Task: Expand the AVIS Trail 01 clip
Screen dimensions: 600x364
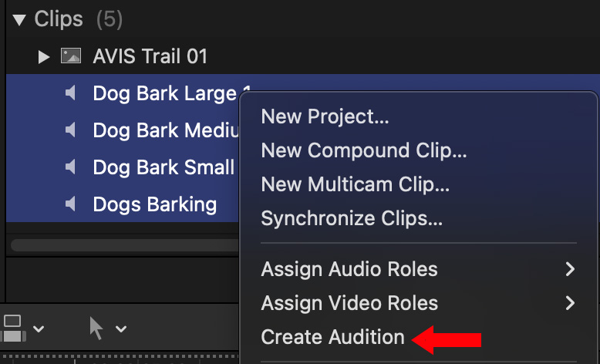Action: pyautogui.click(x=44, y=56)
